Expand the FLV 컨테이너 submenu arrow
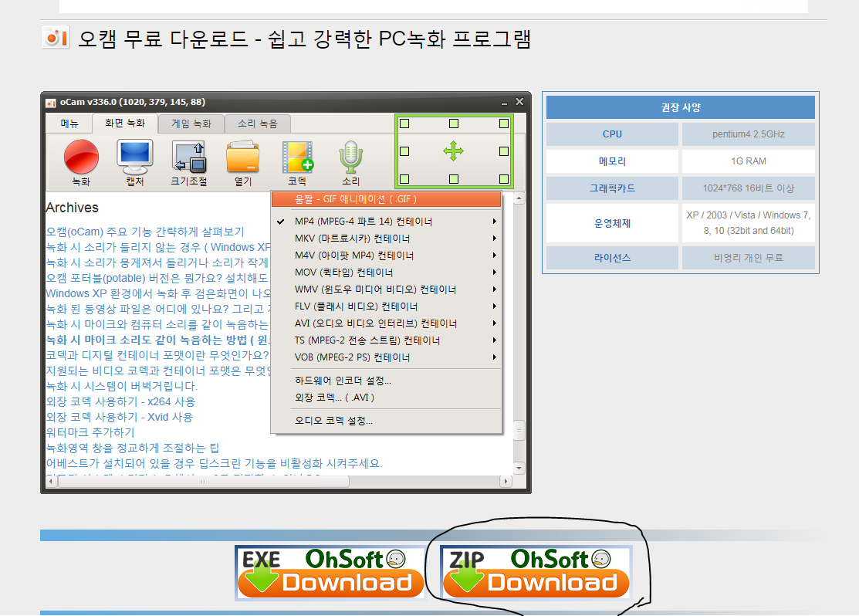Viewport: 859px width, 616px height. pos(494,306)
